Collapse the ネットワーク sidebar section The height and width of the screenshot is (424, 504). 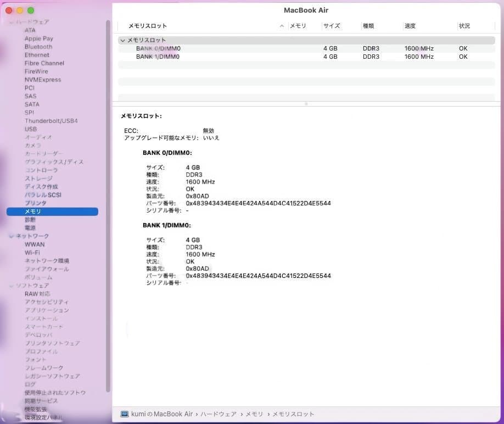pyautogui.click(x=10, y=236)
